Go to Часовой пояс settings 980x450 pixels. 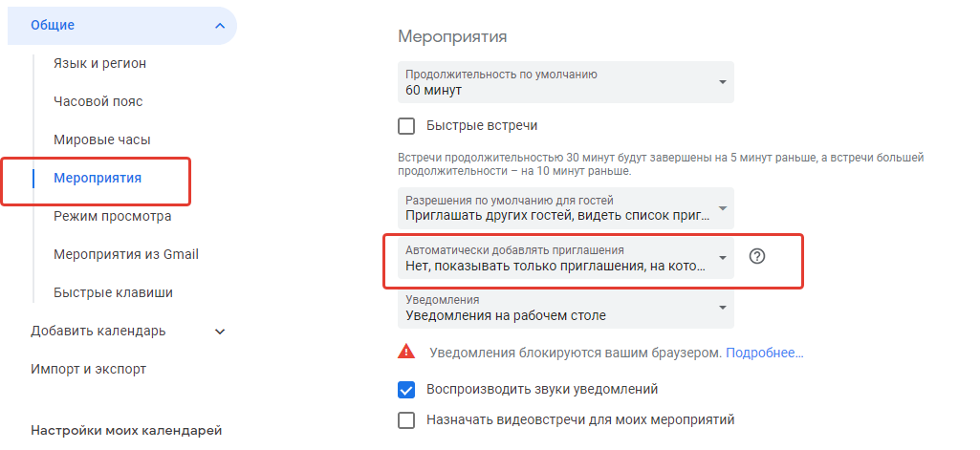coord(98,101)
